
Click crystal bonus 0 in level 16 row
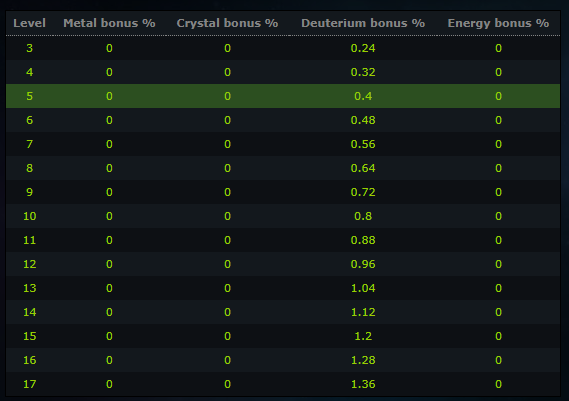point(228,360)
